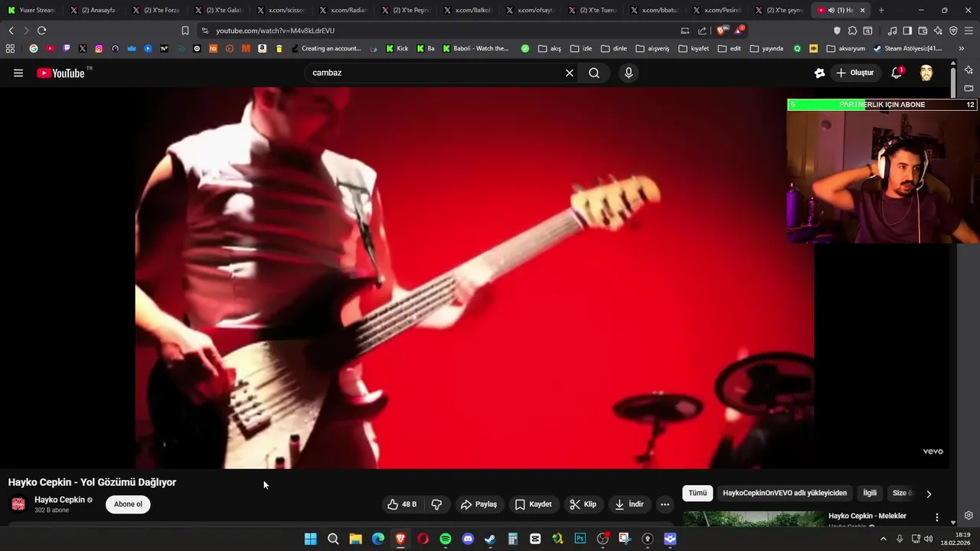The image size is (980, 551).
Task: Click the Oluştur create button
Action: coord(854,73)
